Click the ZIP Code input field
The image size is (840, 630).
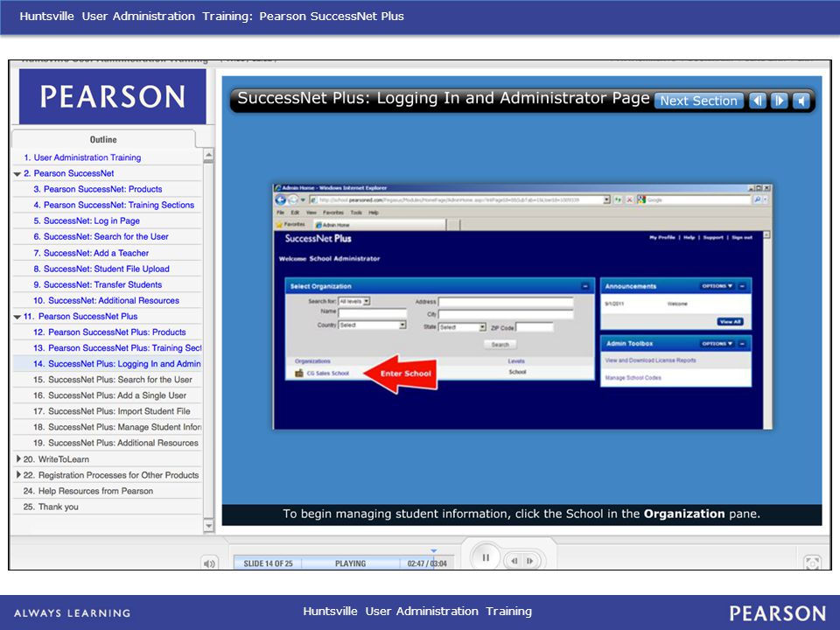[x=534, y=326]
